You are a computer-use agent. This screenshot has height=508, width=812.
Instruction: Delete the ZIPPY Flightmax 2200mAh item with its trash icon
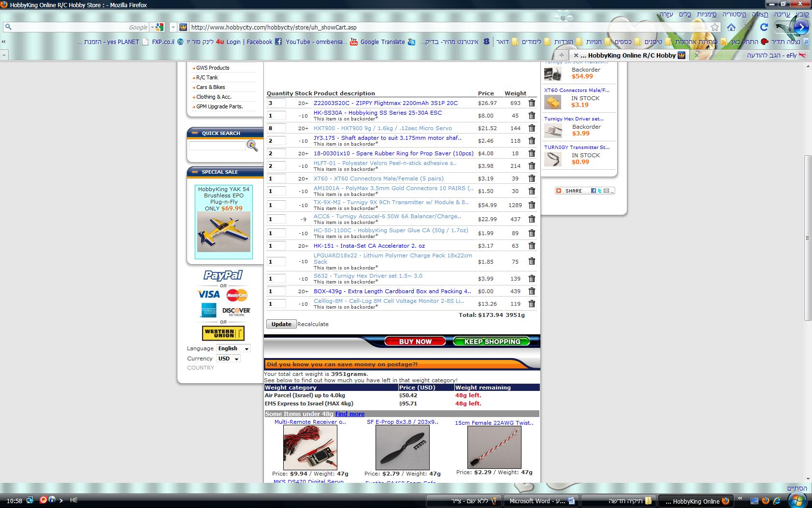pyautogui.click(x=532, y=103)
